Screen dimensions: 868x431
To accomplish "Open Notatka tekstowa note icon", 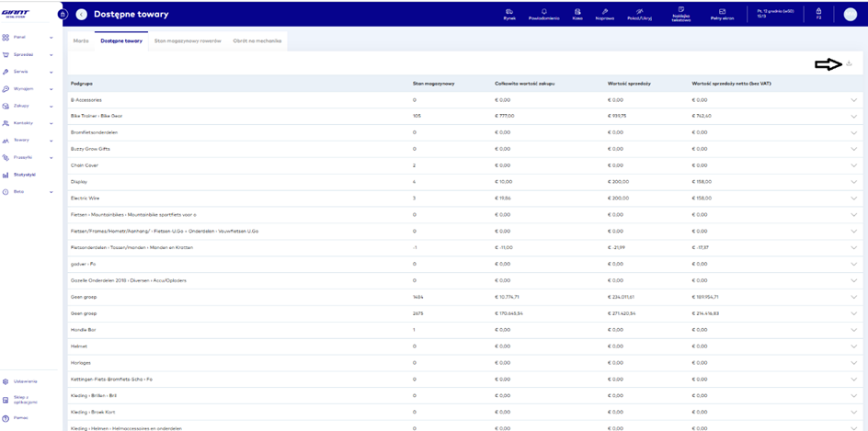I will [681, 12].
